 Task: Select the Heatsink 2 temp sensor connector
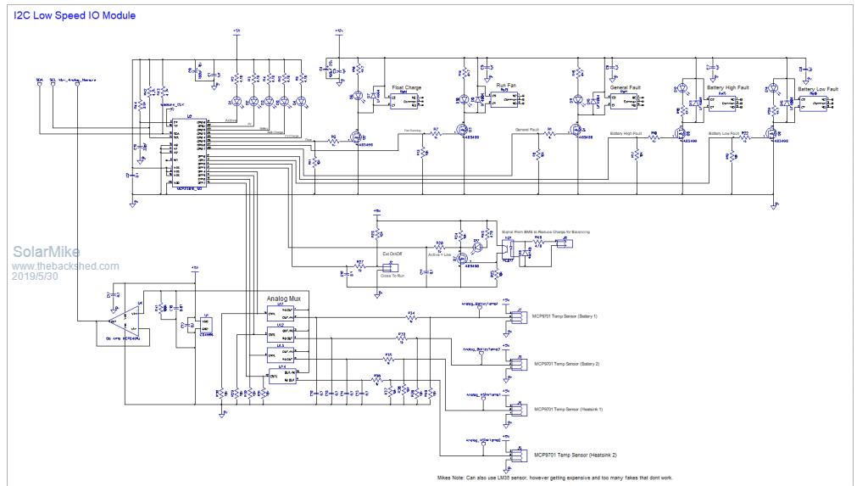[x=515, y=454]
